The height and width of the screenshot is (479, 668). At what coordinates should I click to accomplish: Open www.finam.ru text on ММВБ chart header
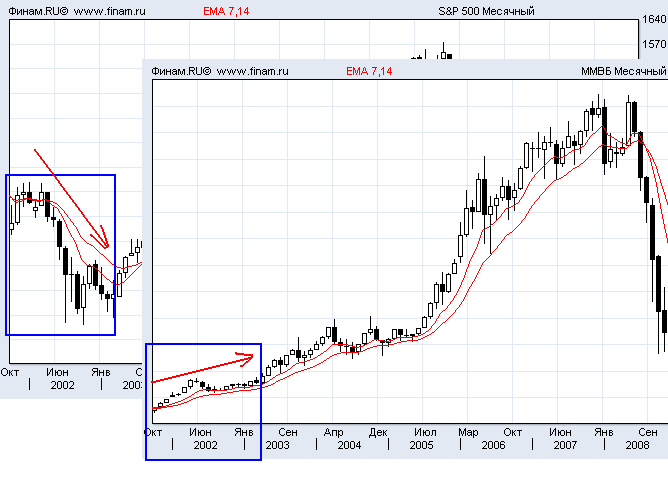click(252, 71)
